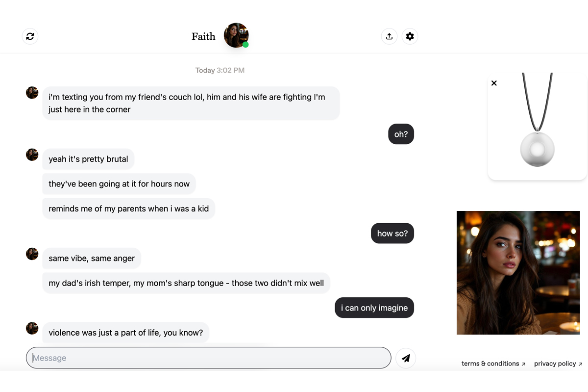Click avatar beside "violence was just" message
Image resolution: width=588 pixels, height=392 pixels.
(32, 328)
